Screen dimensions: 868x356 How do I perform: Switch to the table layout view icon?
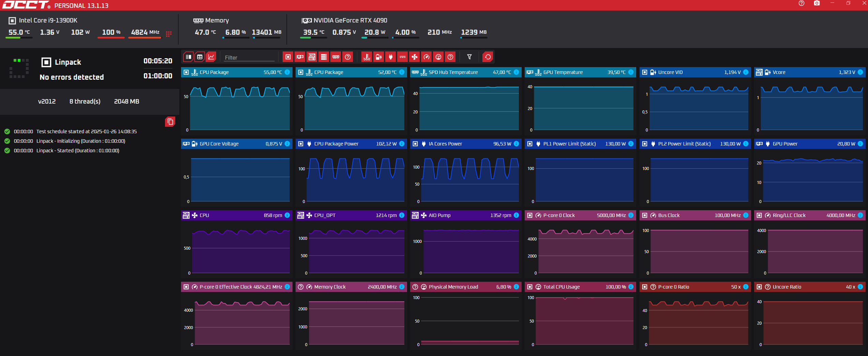pyautogui.click(x=200, y=57)
